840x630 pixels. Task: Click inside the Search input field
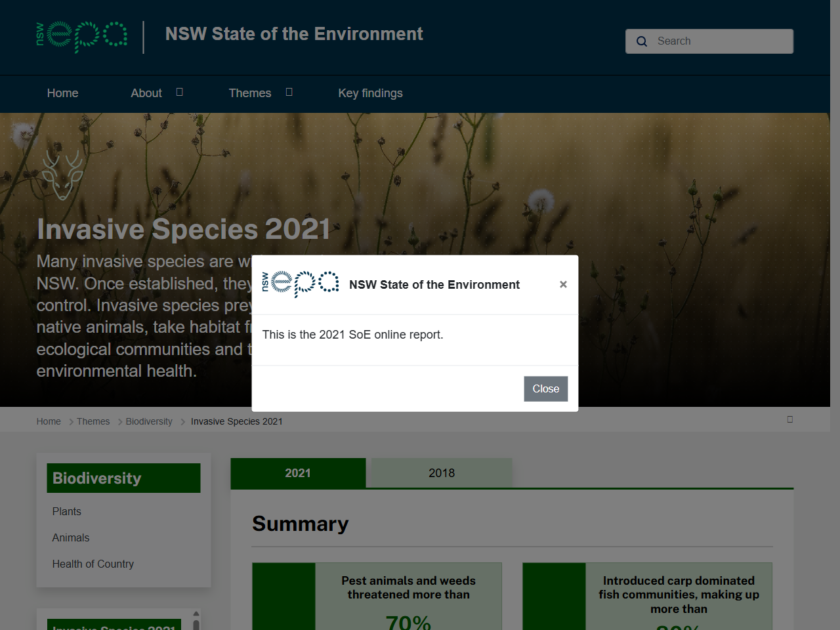tap(709, 41)
